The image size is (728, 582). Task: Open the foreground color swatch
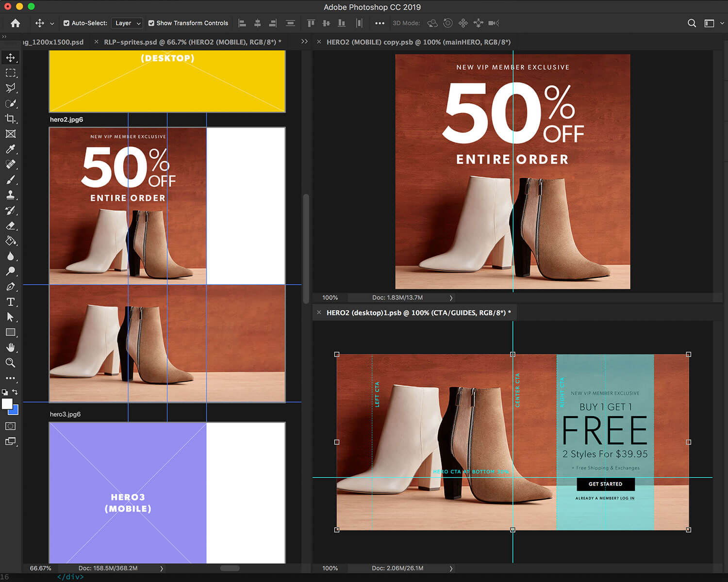click(7, 404)
